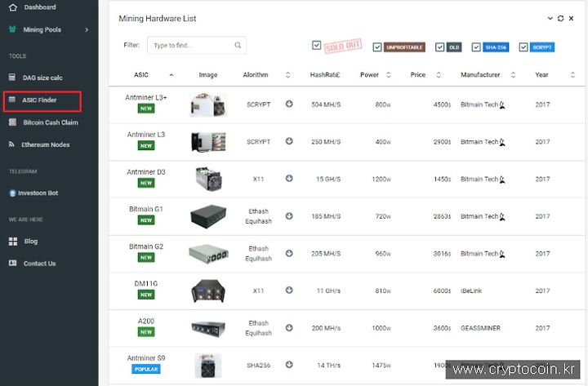Click profit calculator icon for Bitmain G1
This screenshot has height=386, width=588.
[289, 216]
